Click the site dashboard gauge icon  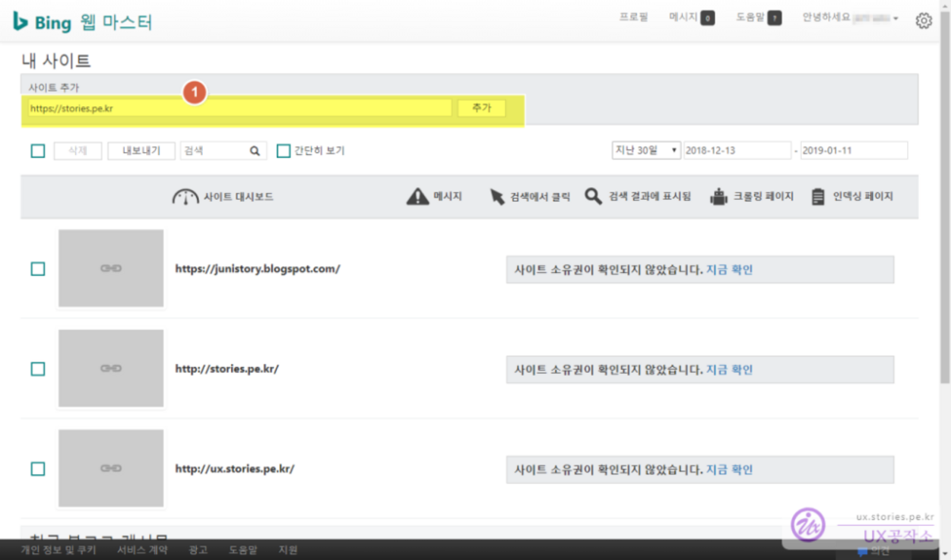coord(185,197)
